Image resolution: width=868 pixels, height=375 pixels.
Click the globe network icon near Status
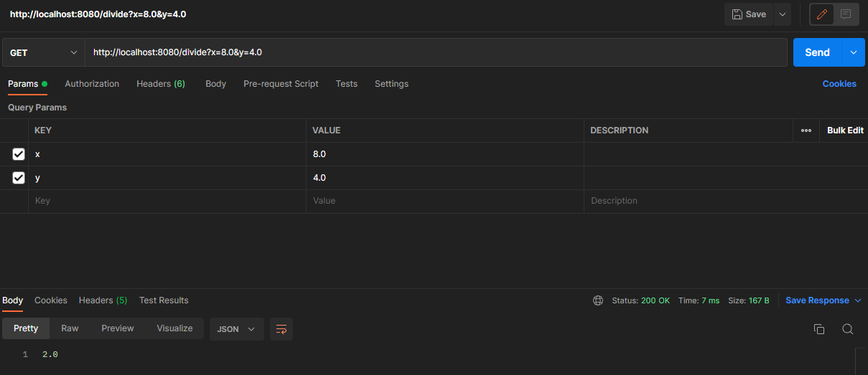[x=598, y=300]
